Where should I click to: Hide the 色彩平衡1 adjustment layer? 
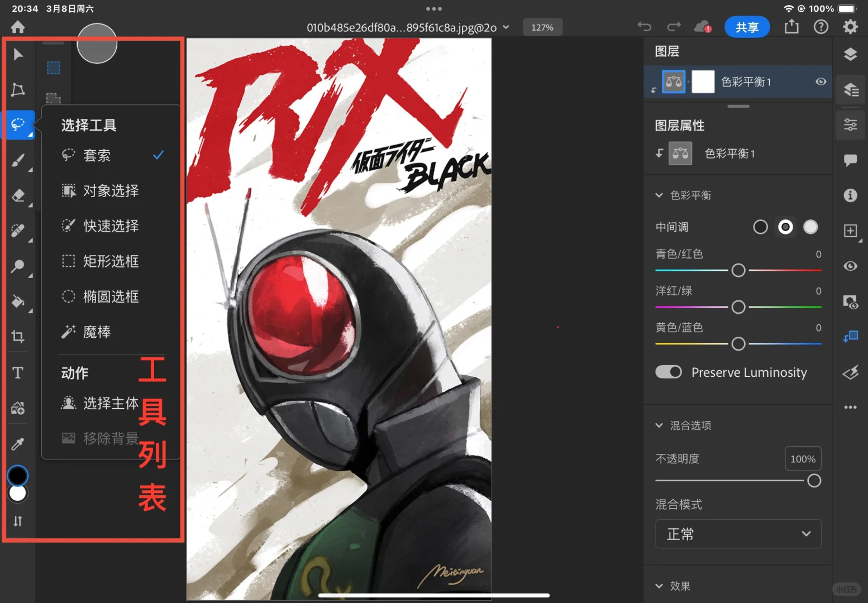click(821, 82)
